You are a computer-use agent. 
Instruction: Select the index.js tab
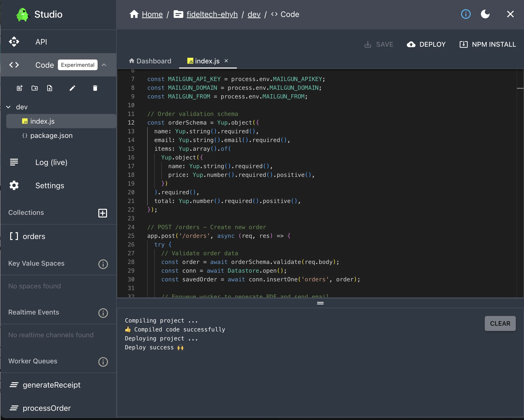click(x=208, y=61)
